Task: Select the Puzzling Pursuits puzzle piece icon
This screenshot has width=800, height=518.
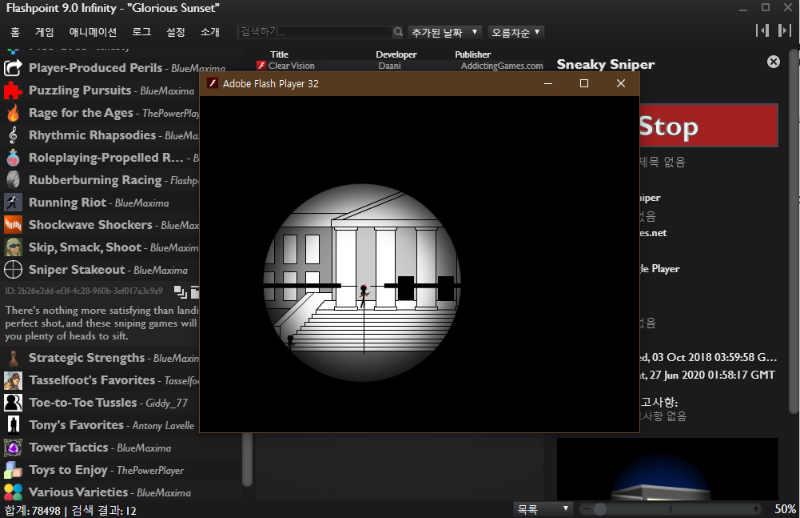Action: [x=13, y=90]
